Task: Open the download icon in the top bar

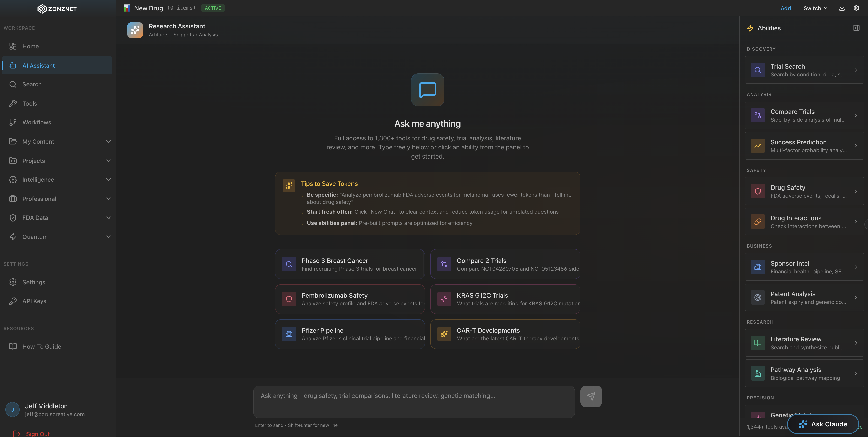Action: coord(842,8)
